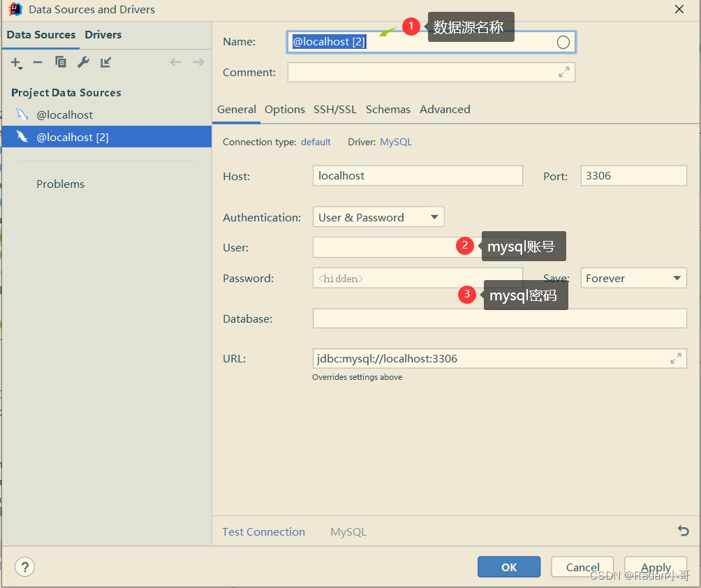Duplicate the data source using the copy icon
The width and height of the screenshot is (701, 588).
(x=61, y=62)
